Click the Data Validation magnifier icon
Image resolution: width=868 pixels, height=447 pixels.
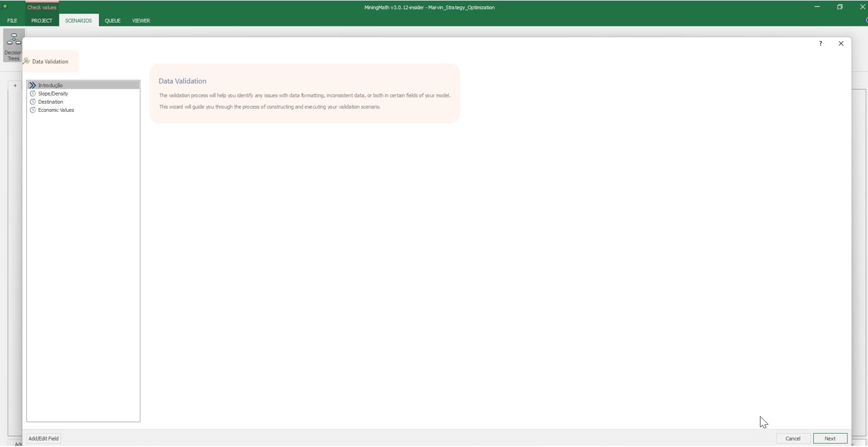pos(26,61)
